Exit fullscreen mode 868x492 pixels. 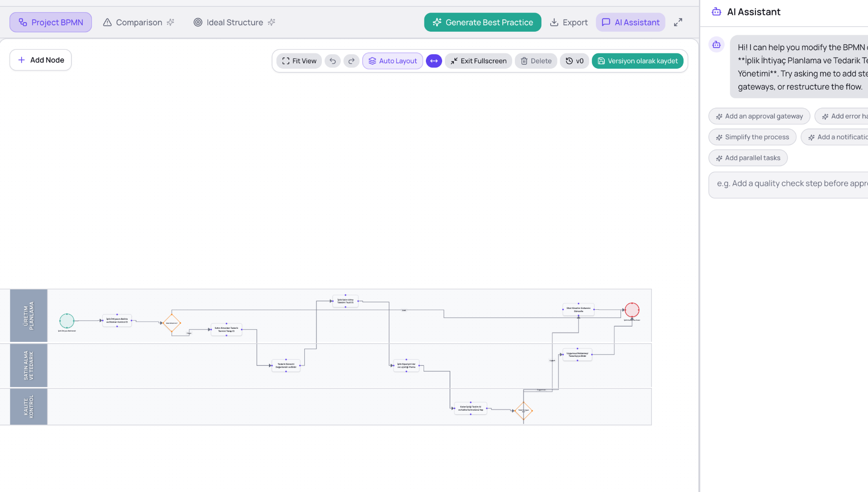click(x=478, y=61)
